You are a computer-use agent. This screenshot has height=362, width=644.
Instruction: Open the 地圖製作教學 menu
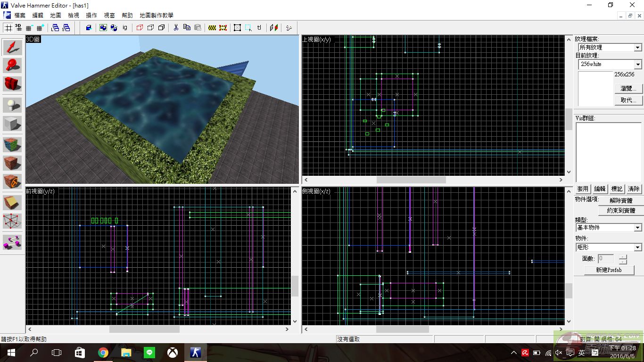click(157, 15)
